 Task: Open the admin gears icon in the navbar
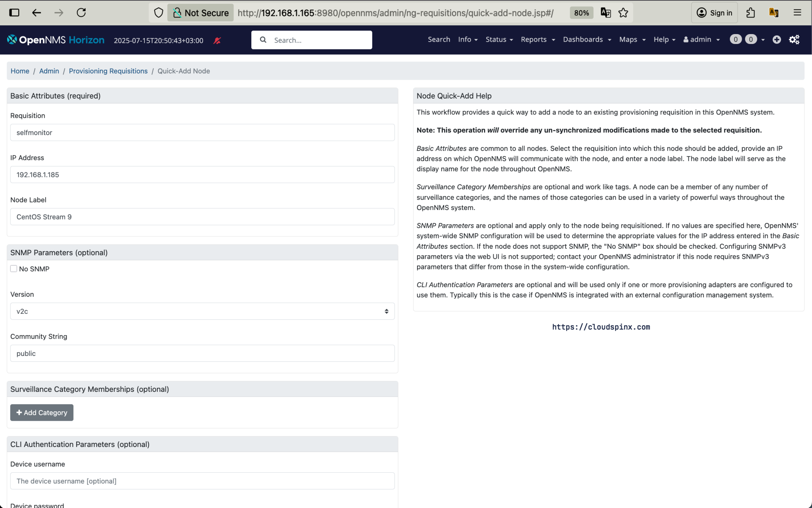pos(794,40)
